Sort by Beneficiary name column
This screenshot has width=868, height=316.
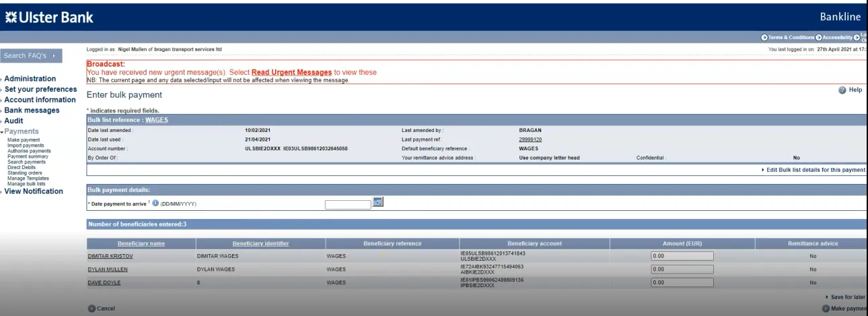coord(141,243)
